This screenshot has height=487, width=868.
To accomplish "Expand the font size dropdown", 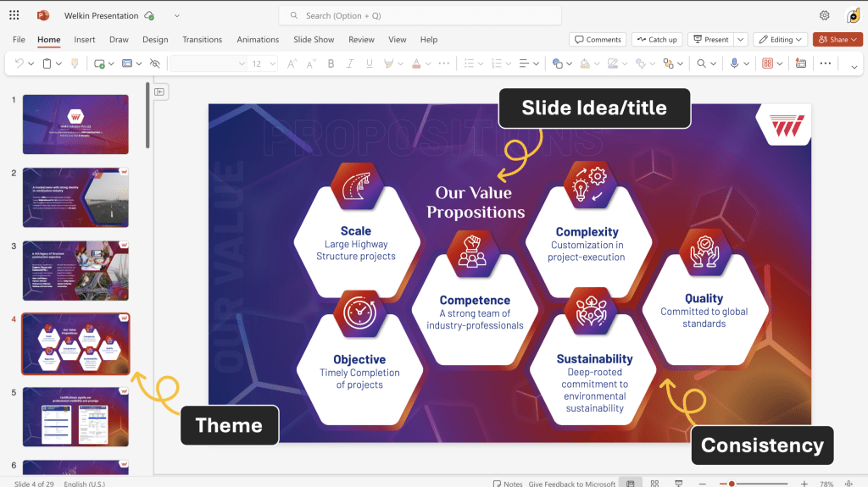I will tap(272, 64).
